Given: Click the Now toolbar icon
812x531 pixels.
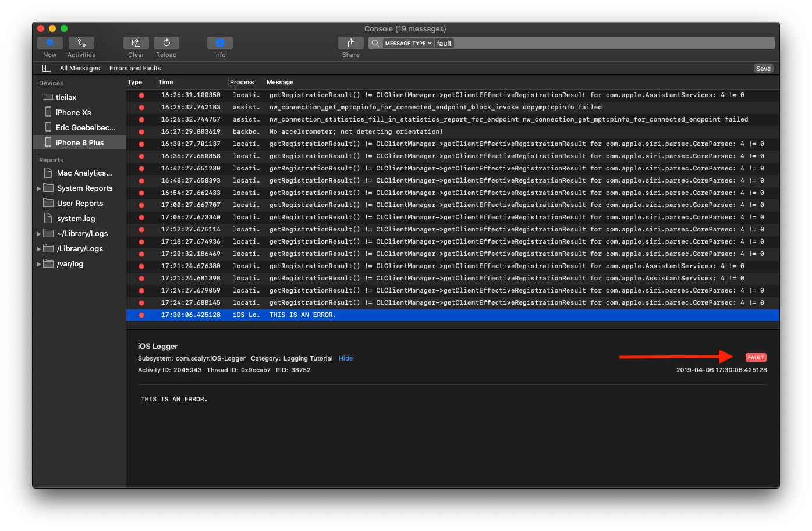Looking at the screenshot, I should tap(50, 43).
